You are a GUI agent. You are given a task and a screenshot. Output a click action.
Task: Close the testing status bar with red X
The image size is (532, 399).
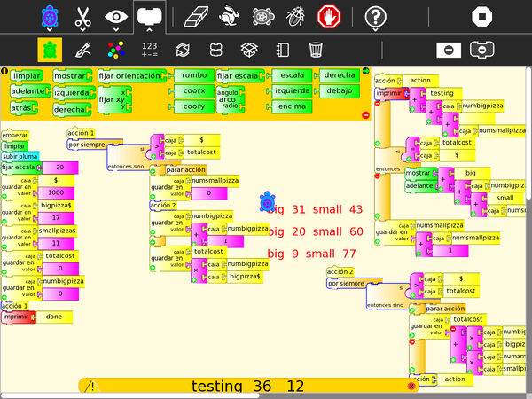pyautogui.click(x=411, y=387)
